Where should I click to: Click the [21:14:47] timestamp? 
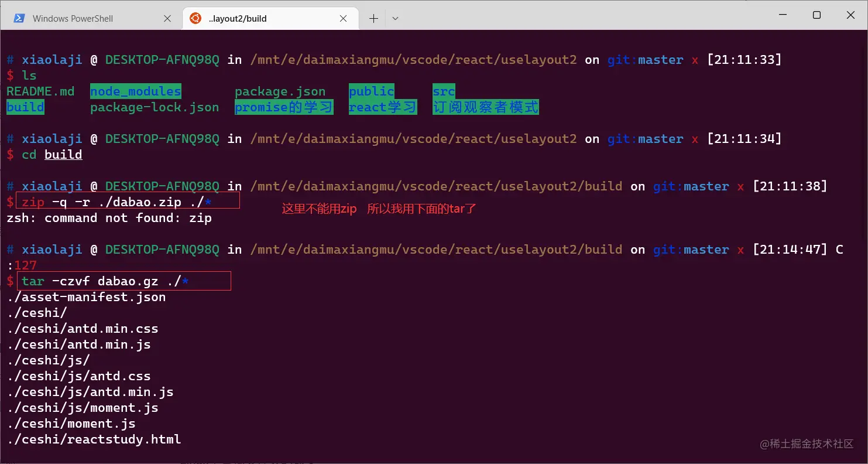[x=790, y=250]
